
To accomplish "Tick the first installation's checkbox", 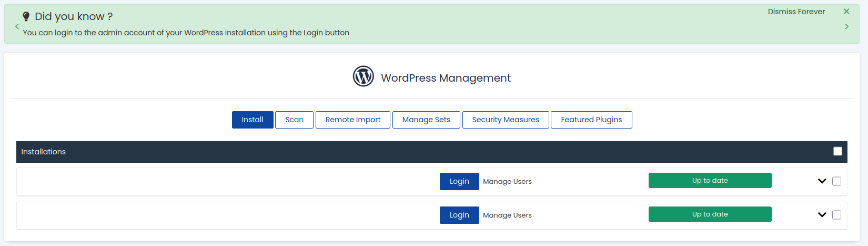I will (836, 181).
